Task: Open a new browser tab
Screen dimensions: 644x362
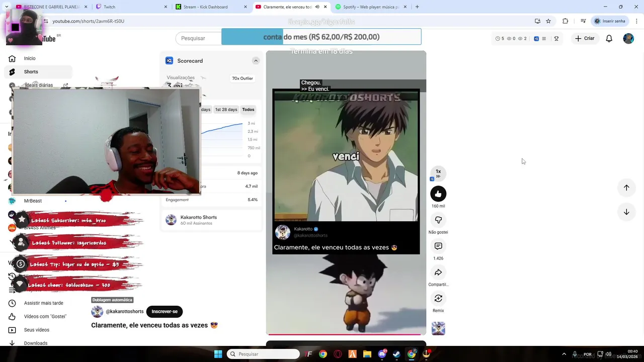Action: (x=417, y=7)
